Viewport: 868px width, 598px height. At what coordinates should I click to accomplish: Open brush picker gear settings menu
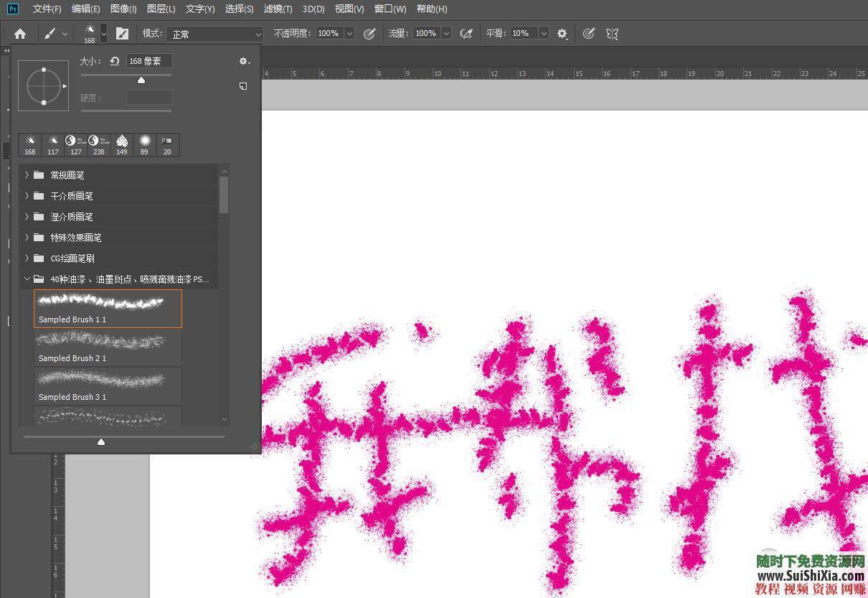(245, 62)
